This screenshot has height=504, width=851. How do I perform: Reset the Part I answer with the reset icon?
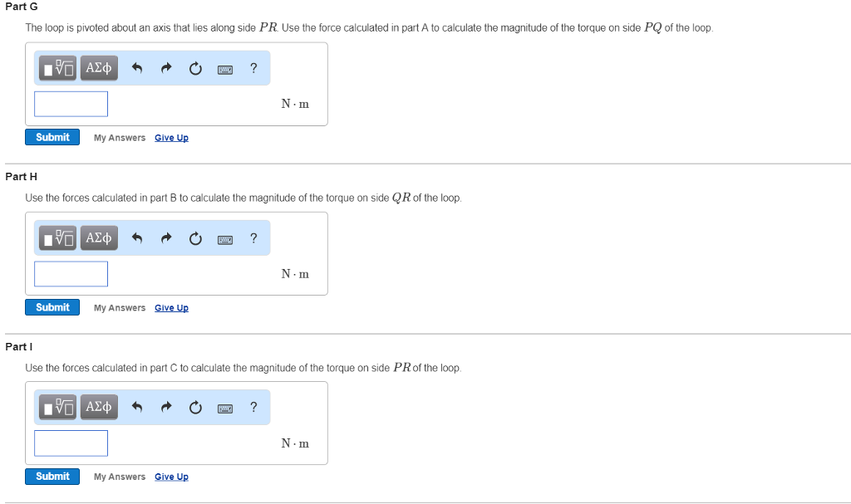195,407
